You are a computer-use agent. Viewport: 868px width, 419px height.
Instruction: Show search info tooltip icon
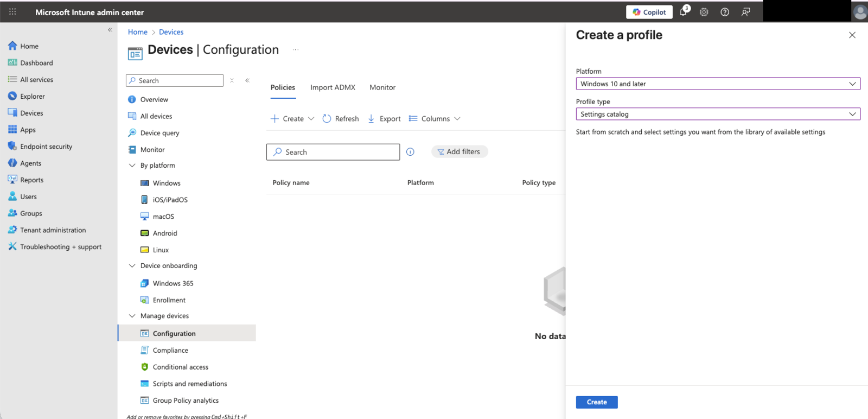(x=410, y=152)
